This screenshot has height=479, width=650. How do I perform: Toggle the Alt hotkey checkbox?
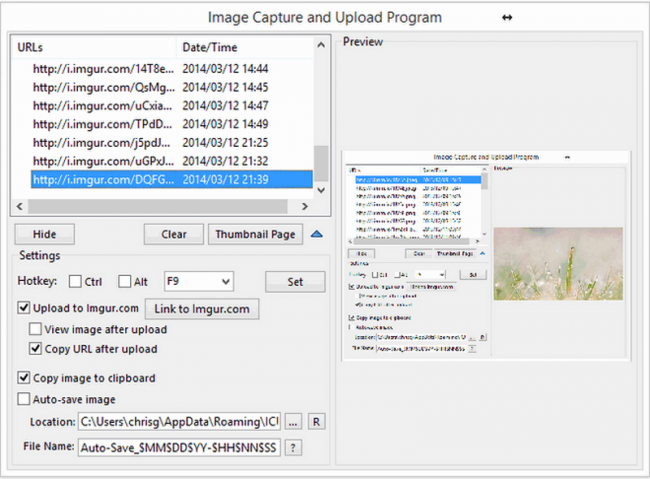[x=125, y=282]
